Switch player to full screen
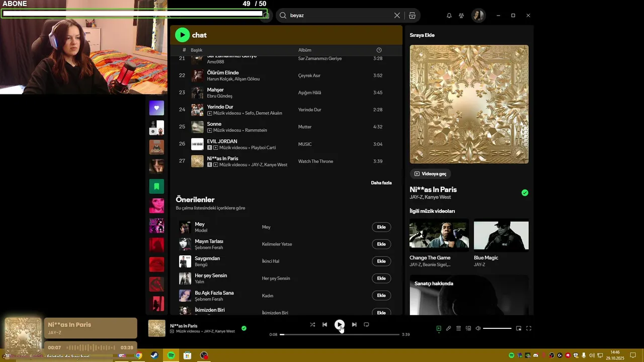644x362 pixels. [529, 328]
